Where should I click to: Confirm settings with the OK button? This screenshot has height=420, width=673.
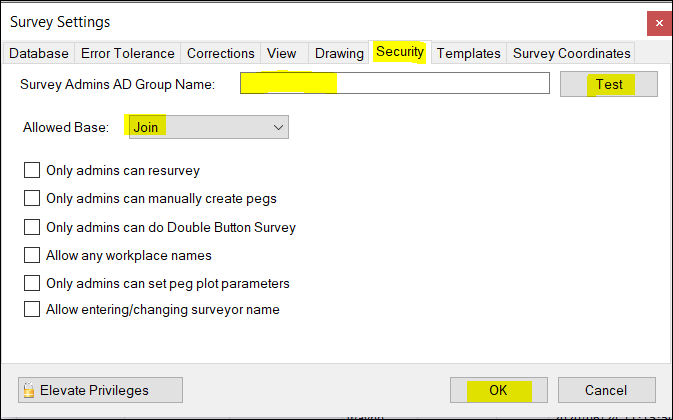pos(497,390)
